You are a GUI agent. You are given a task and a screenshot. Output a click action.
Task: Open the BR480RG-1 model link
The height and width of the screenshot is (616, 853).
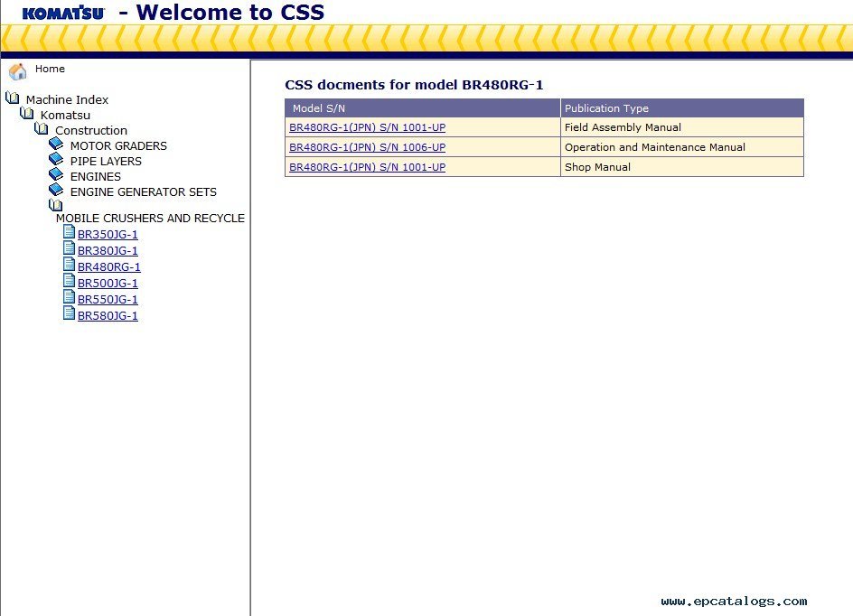(108, 267)
